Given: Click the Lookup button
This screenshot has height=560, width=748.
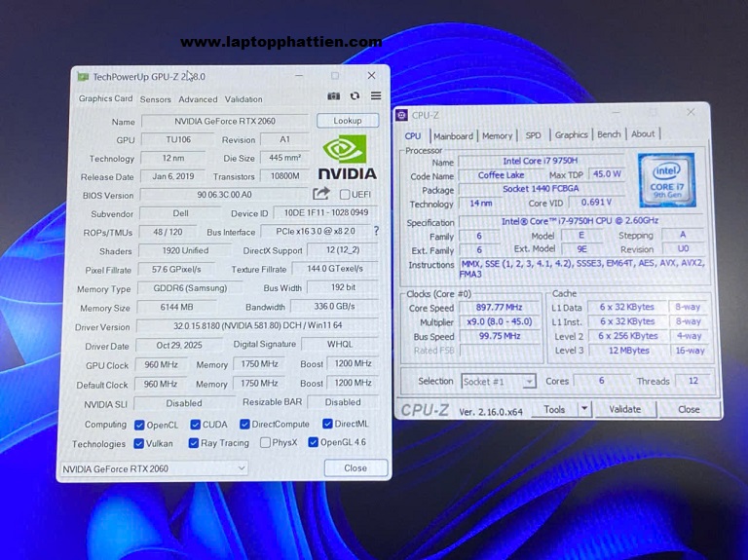Looking at the screenshot, I should tap(348, 121).
